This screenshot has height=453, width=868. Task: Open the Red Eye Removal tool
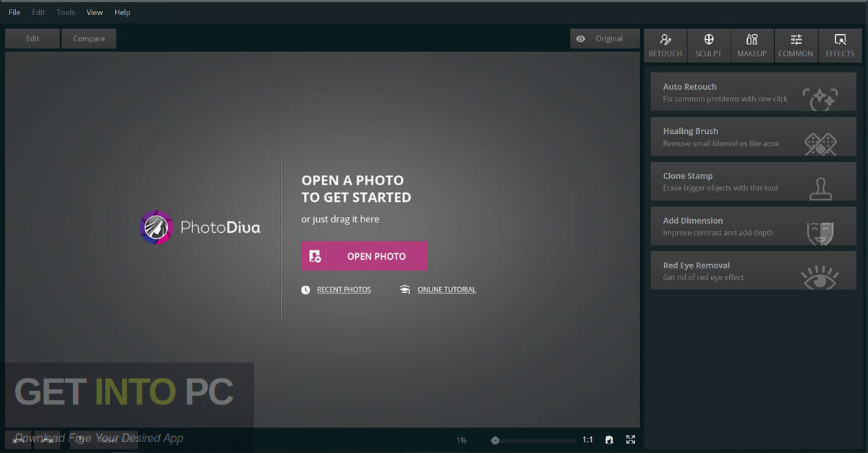point(753,271)
